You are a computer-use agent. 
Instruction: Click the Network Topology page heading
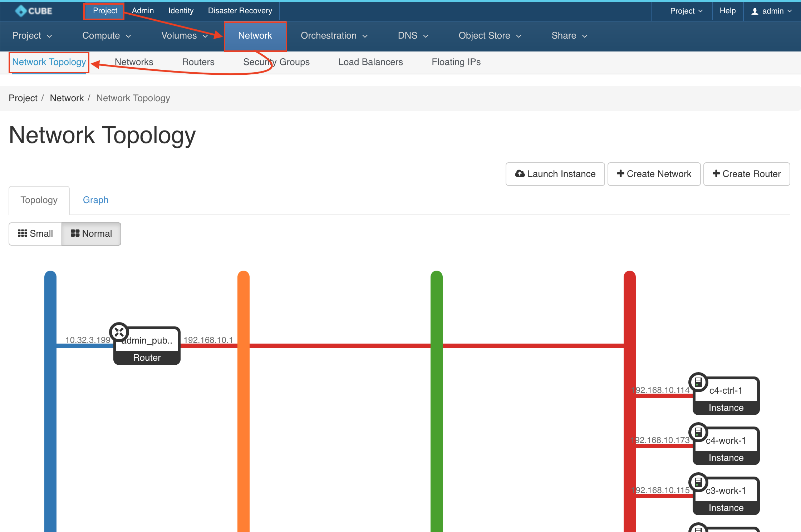click(102, 136)
